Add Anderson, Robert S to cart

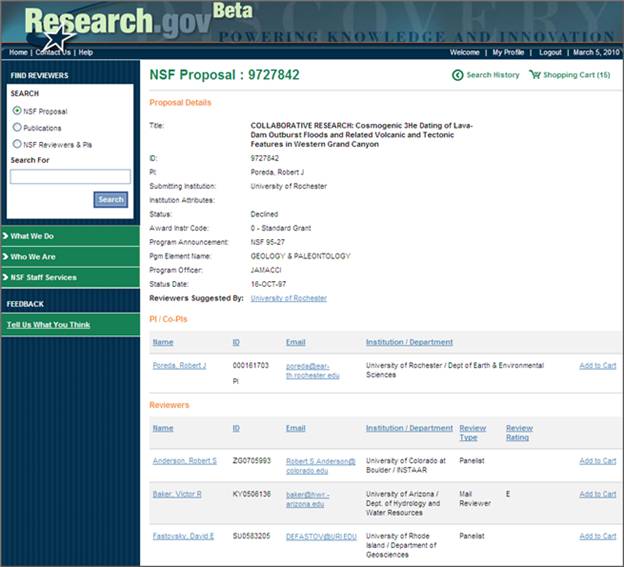(597, 461)
